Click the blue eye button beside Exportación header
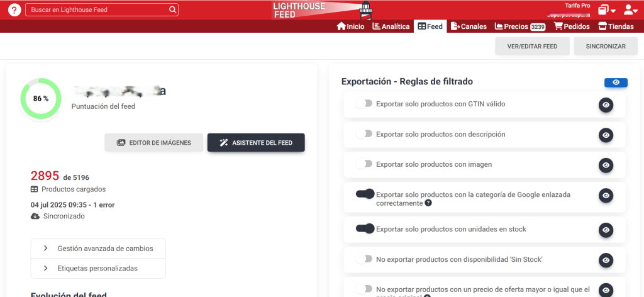Screen dimensions: 644x297 (616, 82)
